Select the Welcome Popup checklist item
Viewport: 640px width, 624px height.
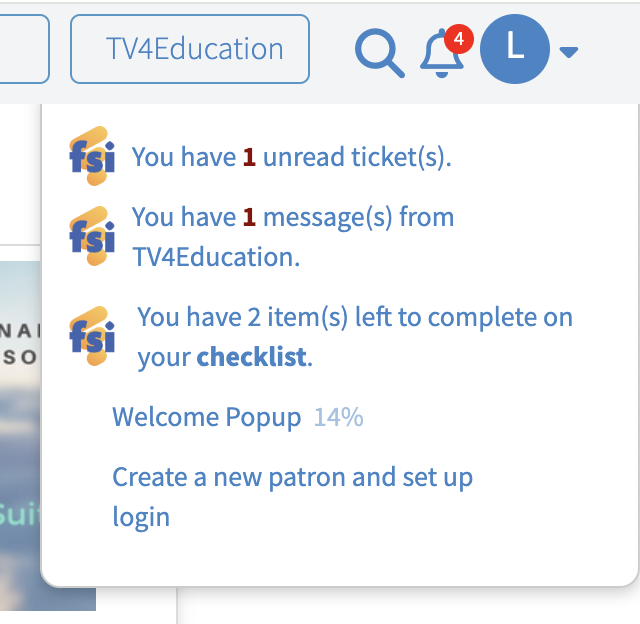pyautogui.click(x=207, y=417)
